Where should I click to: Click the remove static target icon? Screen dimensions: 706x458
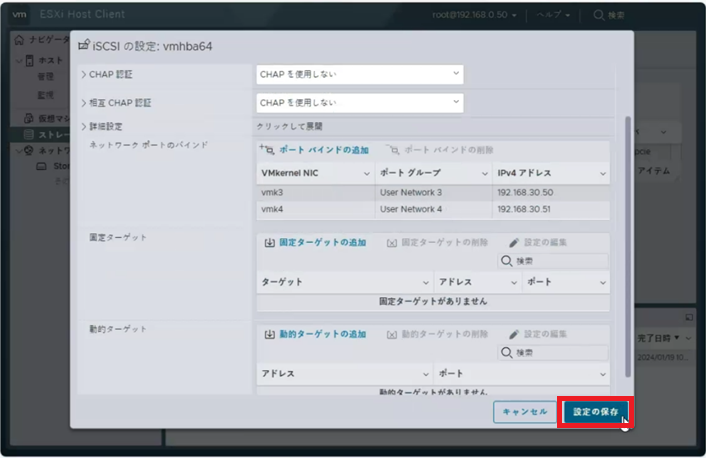[x=392, y=243]
